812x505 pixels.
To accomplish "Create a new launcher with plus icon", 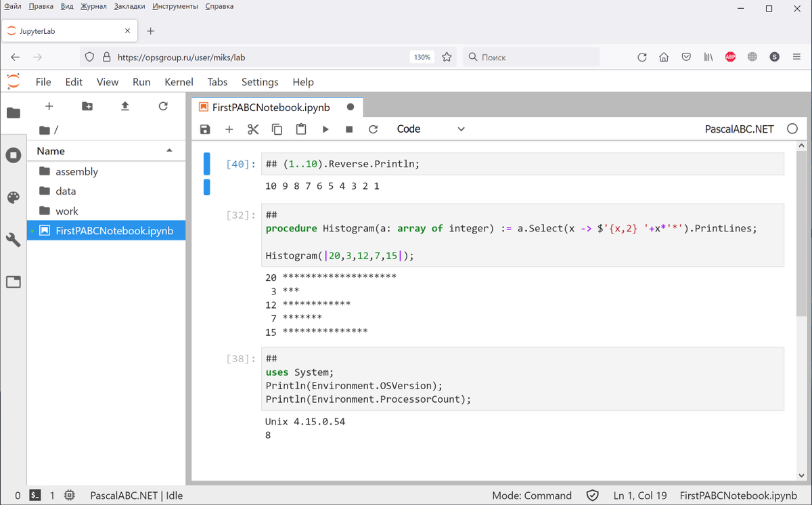I will 49,106.
